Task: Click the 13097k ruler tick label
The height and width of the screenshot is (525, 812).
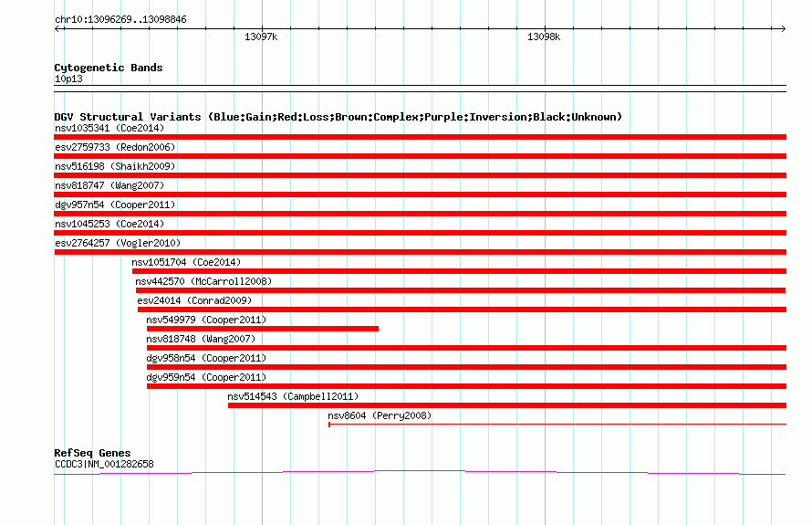Action: [x=261, y=37]
